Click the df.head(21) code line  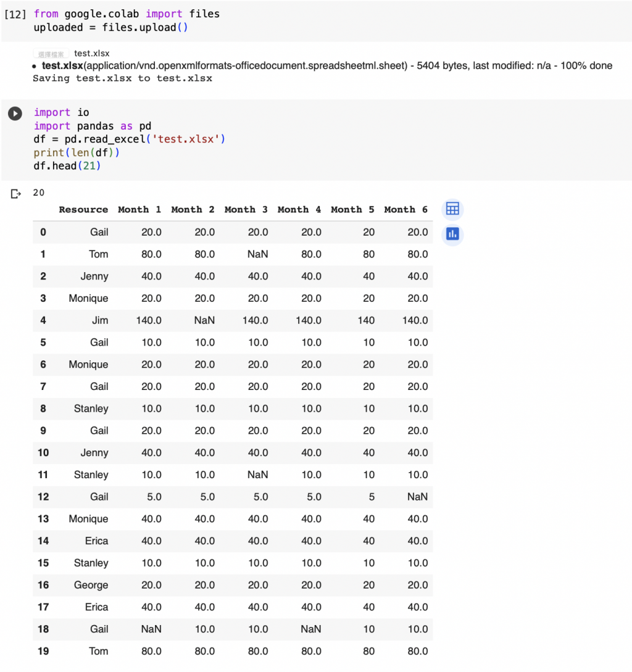pyautogui.click(x=67, y=166)
